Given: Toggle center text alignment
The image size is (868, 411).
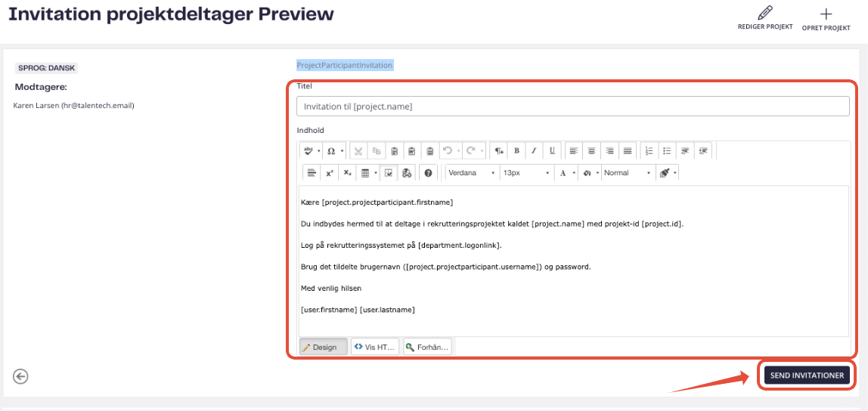Looking at the screenshot, I should [x=592, y=150].
